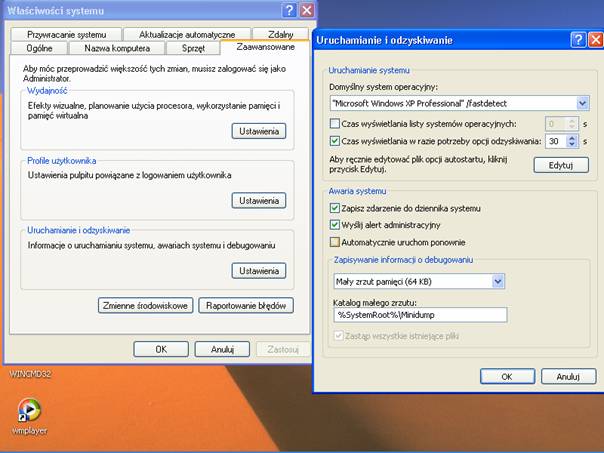
Task: Click the Edytuj button
Action: pyautogui.click(x=561, y=165)
